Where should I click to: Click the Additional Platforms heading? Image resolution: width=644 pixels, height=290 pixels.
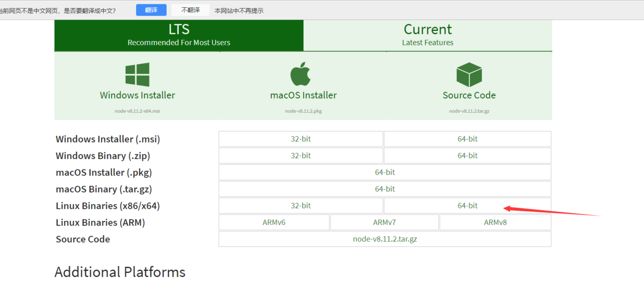[x=120, y=272]
